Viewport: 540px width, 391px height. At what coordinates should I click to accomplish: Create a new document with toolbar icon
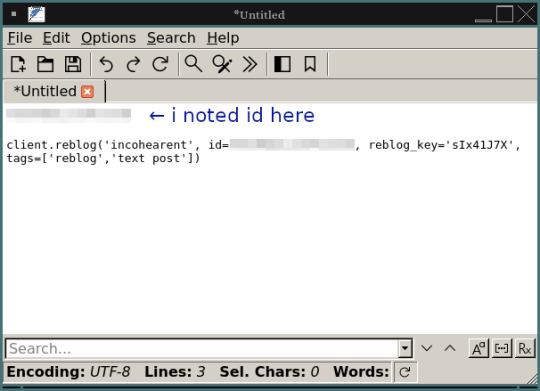(x=18, y=64)
